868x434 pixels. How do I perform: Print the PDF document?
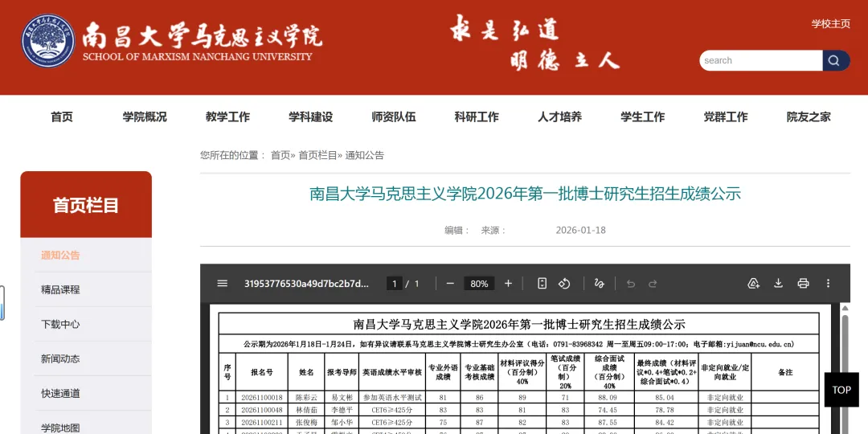(803, 284)
